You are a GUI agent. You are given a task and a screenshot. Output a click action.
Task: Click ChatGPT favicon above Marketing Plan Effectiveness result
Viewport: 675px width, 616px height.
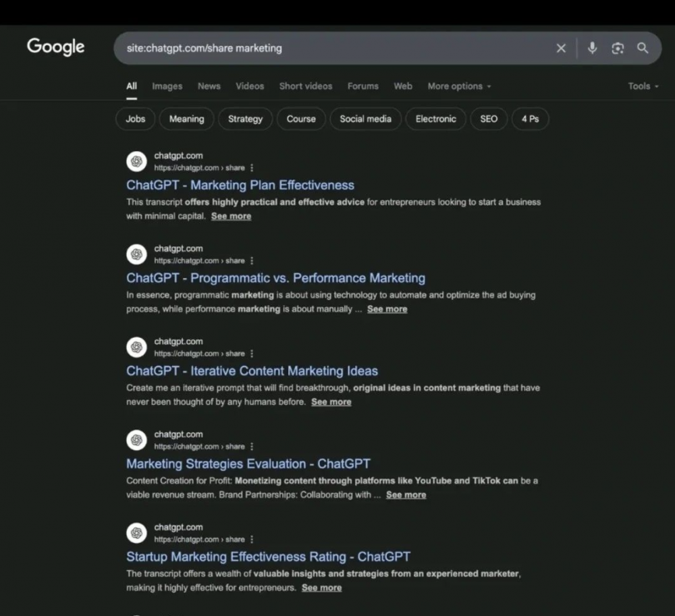[136, 161]
